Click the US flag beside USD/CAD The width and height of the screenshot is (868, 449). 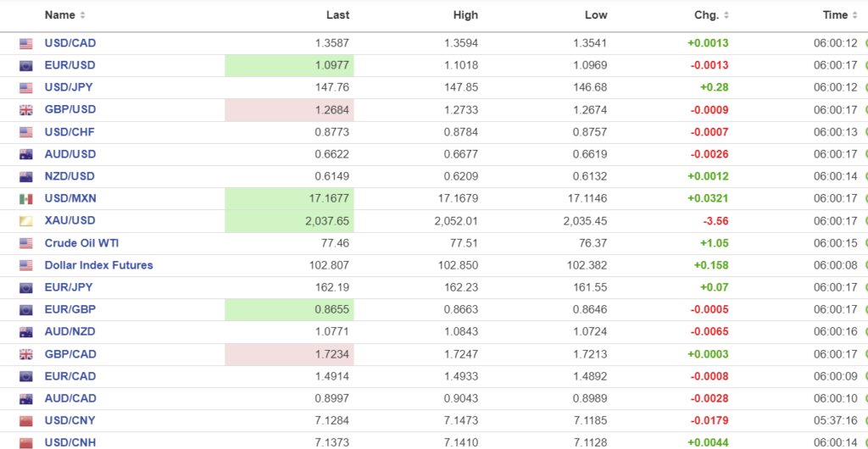tap(26, 43)
